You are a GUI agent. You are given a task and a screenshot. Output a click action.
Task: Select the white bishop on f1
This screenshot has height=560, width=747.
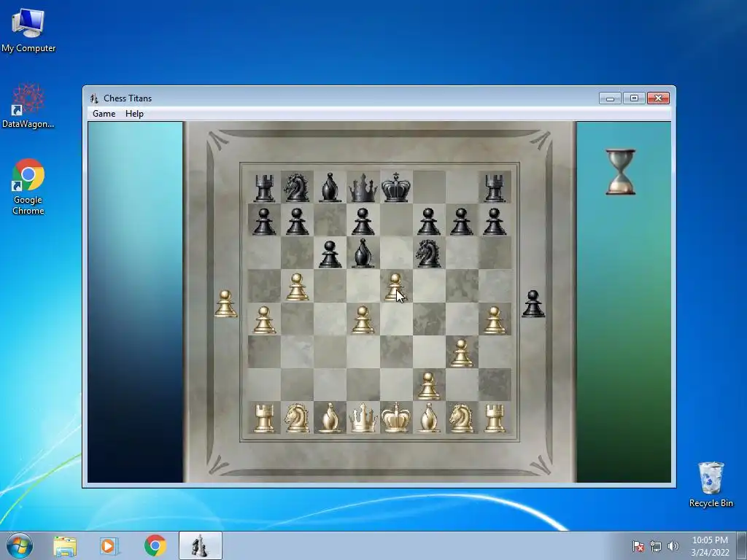click(428, 418)
